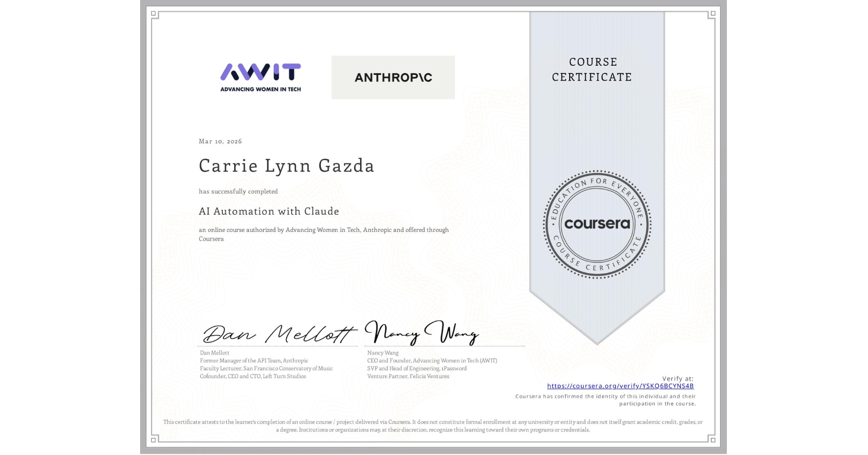Click the COURSE CERTIFICATE heading
868x455 pixels.
click(x=592, y=69)
